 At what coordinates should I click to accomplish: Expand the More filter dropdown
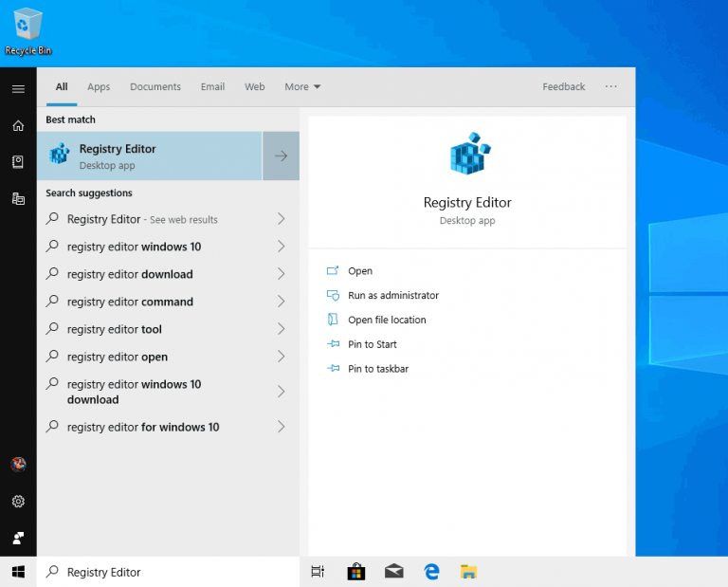(302, 87)
